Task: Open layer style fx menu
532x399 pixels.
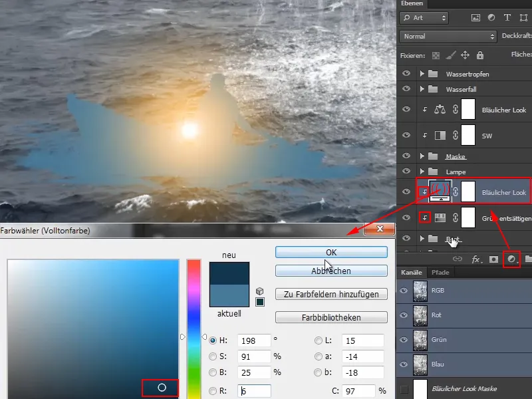Action: pos(475,259)
